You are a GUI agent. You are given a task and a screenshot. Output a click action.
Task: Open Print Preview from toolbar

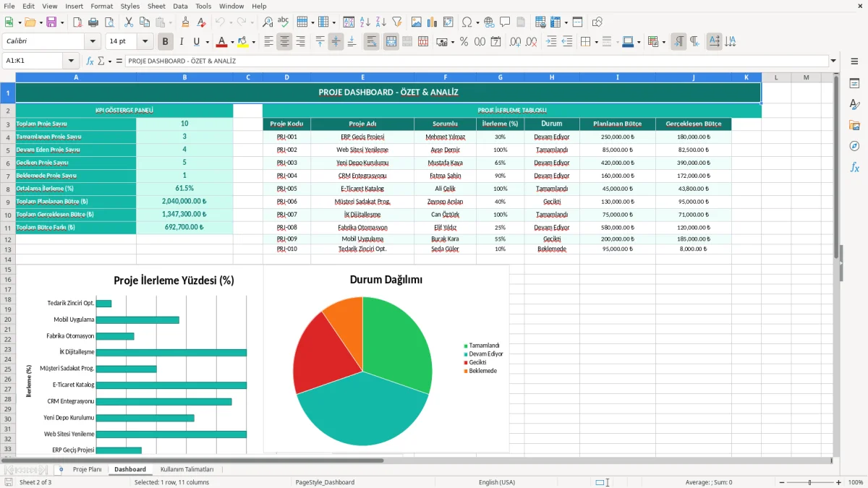click(x=109, y=22)
